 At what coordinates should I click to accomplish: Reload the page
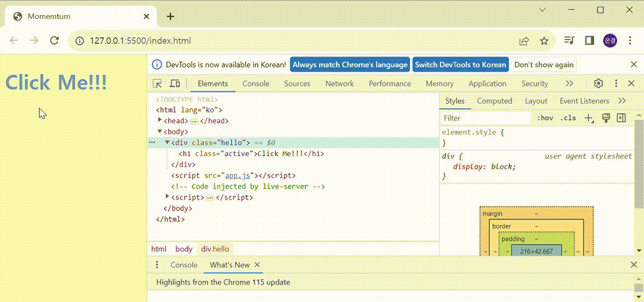coord(54,41)
